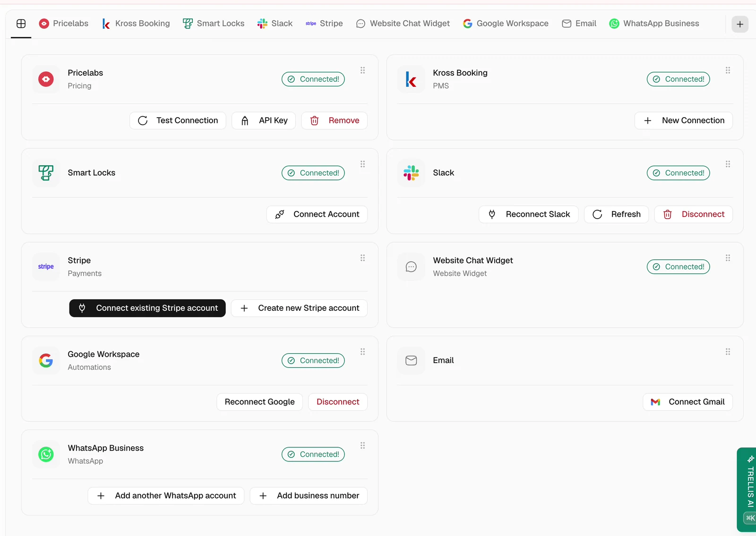The image size is (756, 536).
Task: Click the drag handle on WhatsApp Business card
Action: point(362,446)
